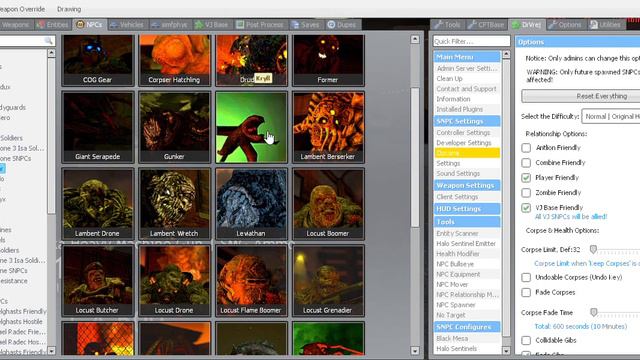Image resolution: width=640 pixels, height=360 pixels.
Task: Open Admin Server Settings entry
Action: click(x=467, y=69)
